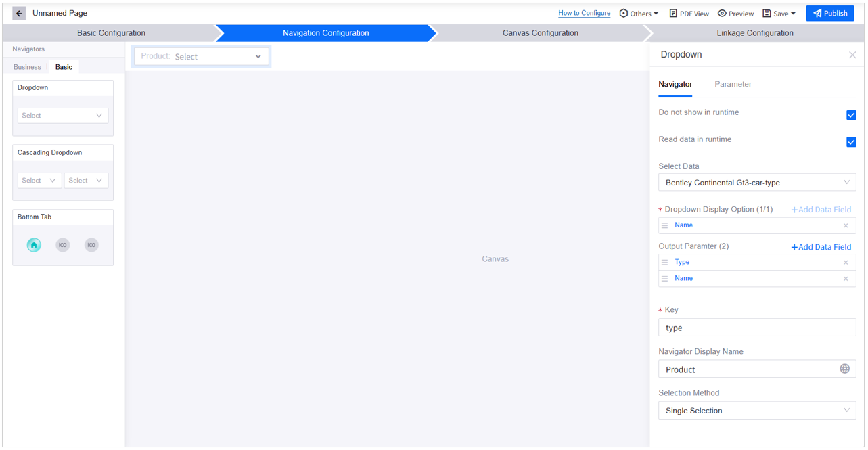This screenshot has height=450, width=868.
Task: Switch to the Parameter tab
Action: click(733, 84)
